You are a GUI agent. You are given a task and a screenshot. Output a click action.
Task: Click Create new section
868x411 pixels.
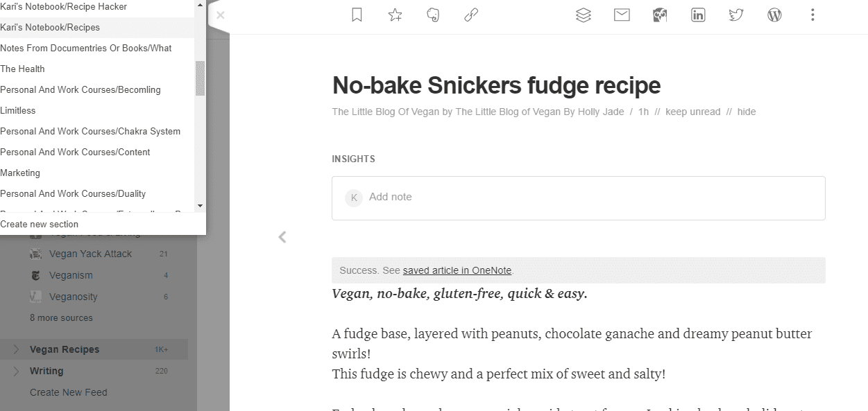[x=40, y=225]
